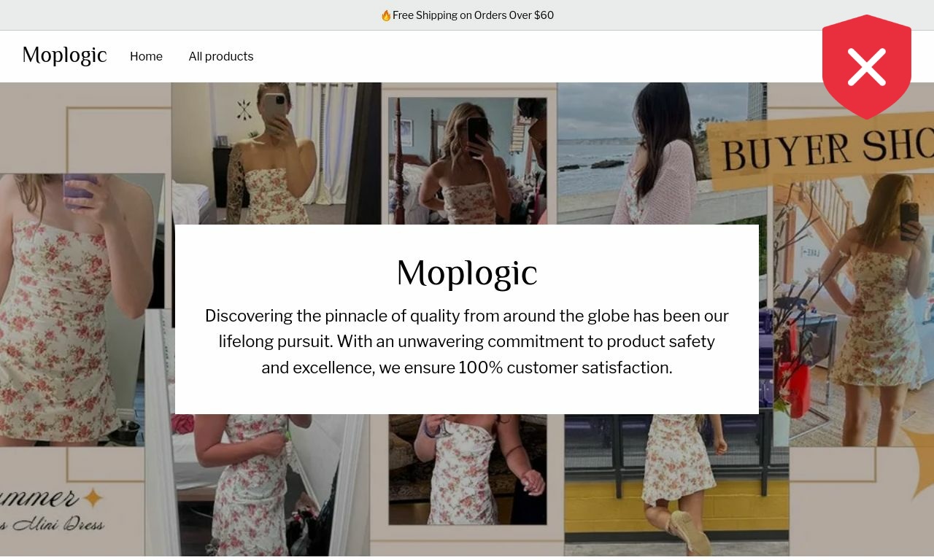This screenshot has height=560, width=934.
Task: Open the All products menu item
Action: (x=221, y=56)
